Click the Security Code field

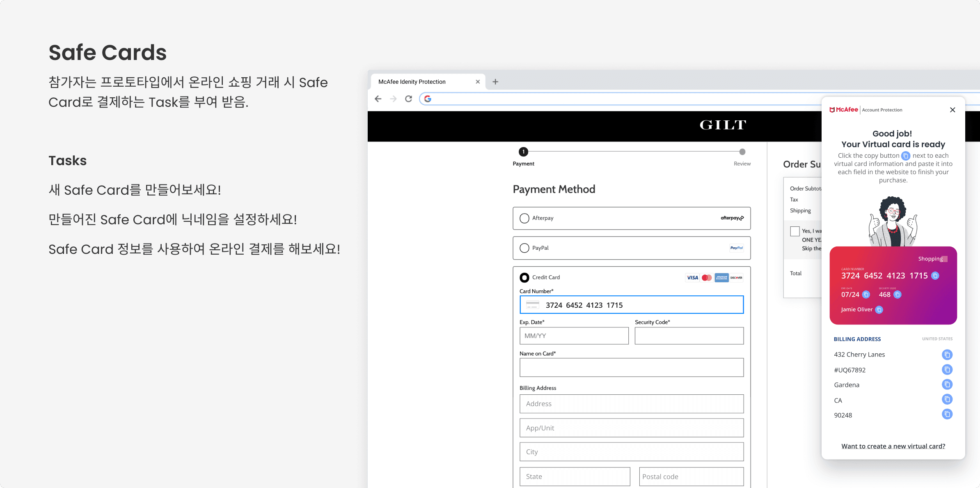(x=689, y=336)
